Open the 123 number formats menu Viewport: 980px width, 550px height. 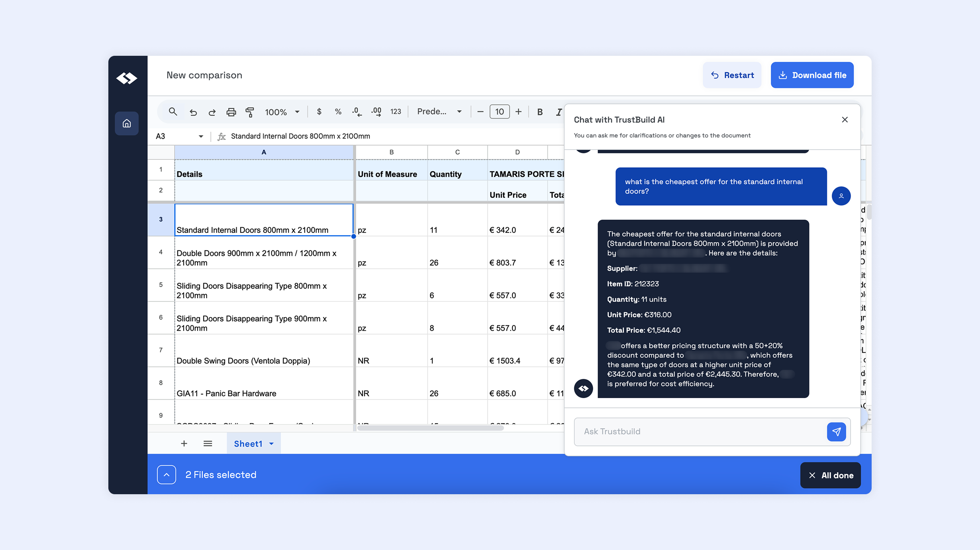[x=396, y=112]
